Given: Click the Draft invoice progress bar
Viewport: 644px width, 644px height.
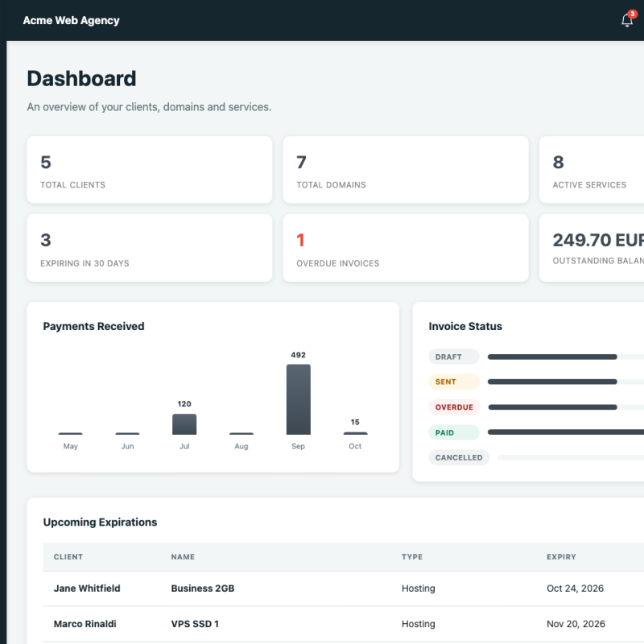Looking at the screenshot, I should (x=566, y=357).
